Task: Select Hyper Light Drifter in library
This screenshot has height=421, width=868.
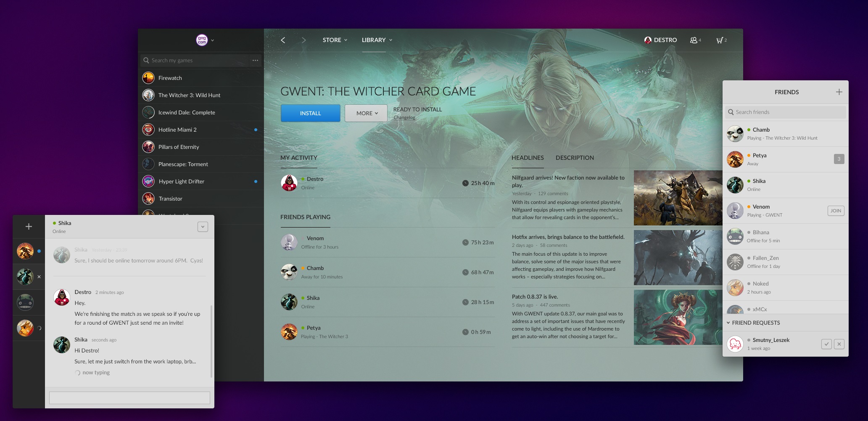Action: click(201, 181)
